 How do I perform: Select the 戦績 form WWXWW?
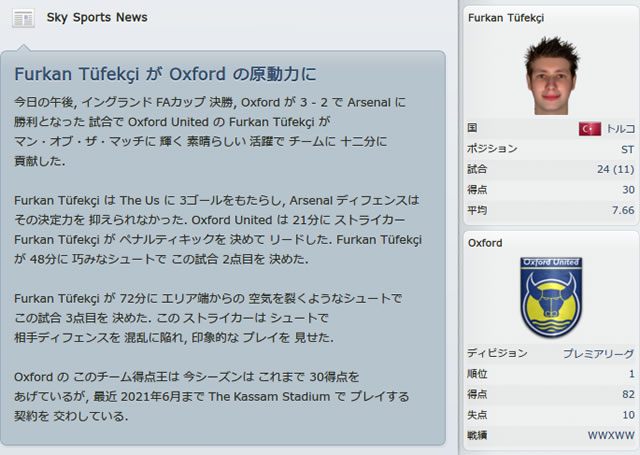611,435
